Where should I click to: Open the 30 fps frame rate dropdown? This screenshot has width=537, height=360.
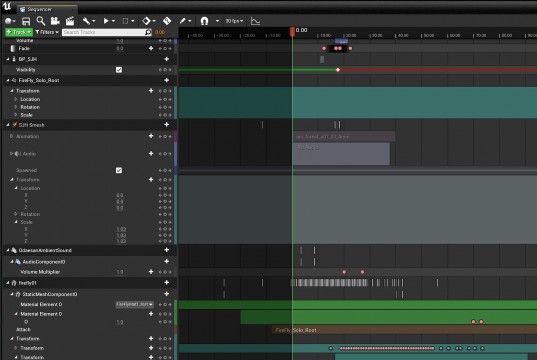pos(234,21)
